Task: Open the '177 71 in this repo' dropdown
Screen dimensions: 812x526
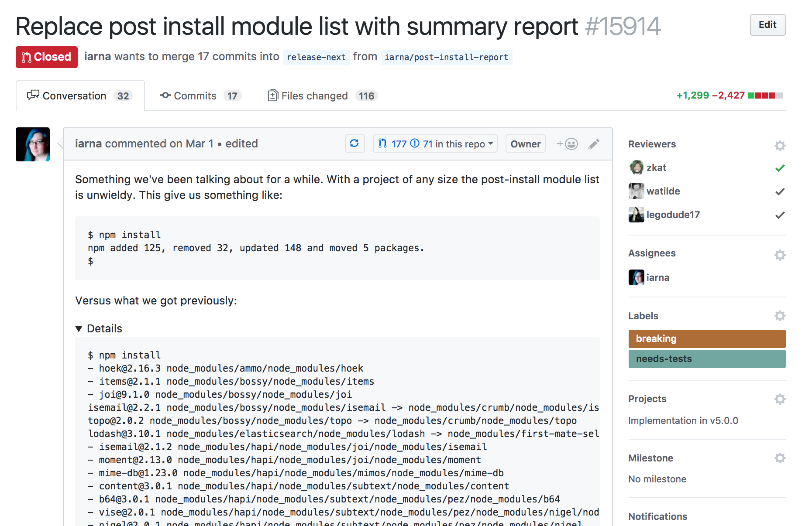Action: (x=435, y=144)
